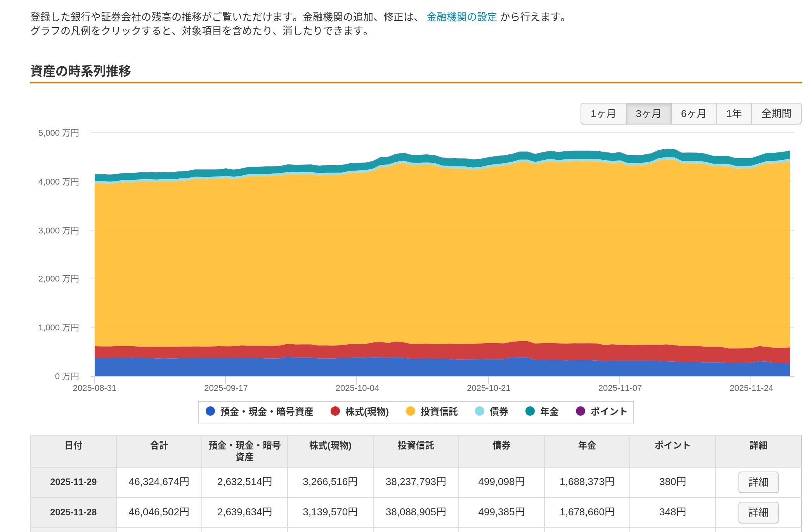Select the 3ヶ月 period tab
Viewport: 806px width, 532px height.
(x=648, y=114)
